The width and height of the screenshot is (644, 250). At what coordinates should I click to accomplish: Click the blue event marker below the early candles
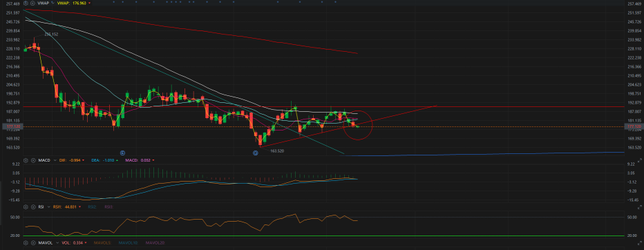[x=122, y=153]
